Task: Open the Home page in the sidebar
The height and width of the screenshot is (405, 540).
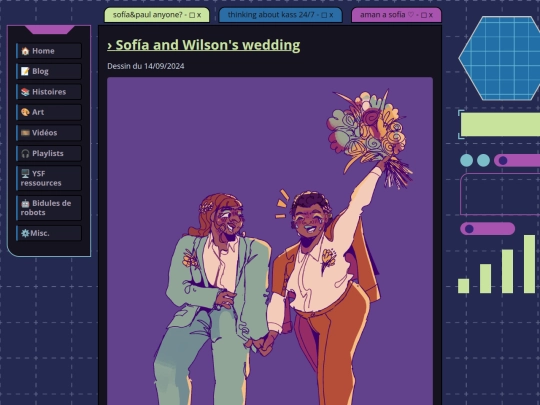Action: [x=49, y=51]
